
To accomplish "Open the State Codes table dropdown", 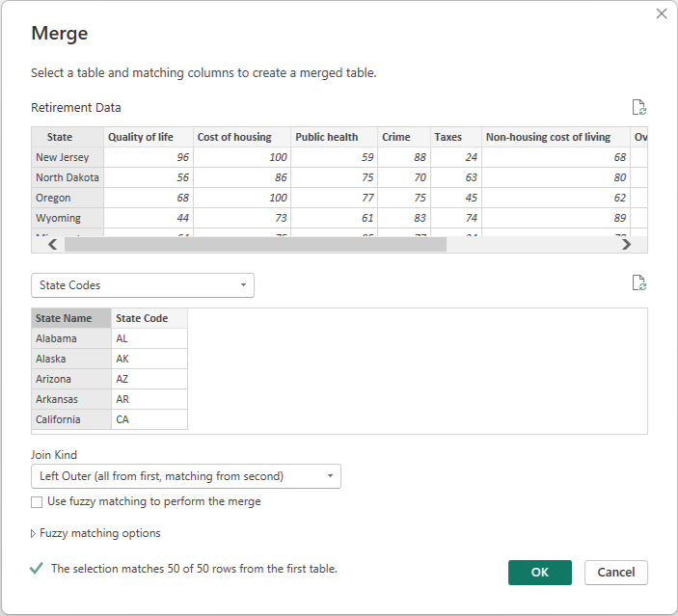I will (143, 285).
